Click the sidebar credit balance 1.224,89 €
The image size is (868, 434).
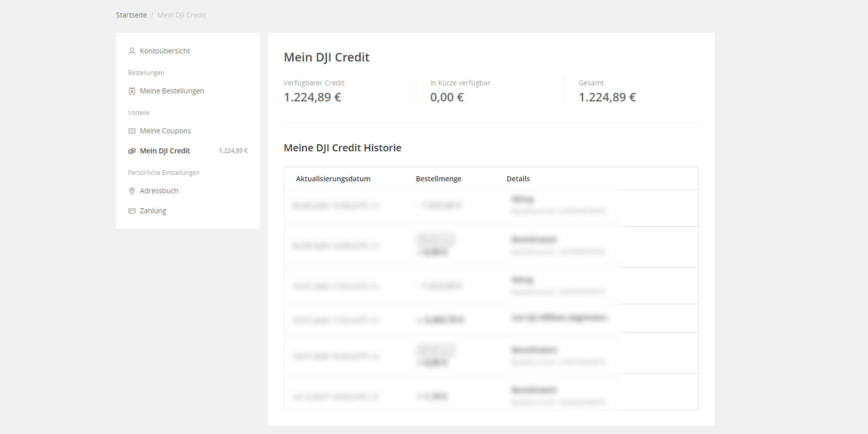pyautogui.click(x=233, y=151)
